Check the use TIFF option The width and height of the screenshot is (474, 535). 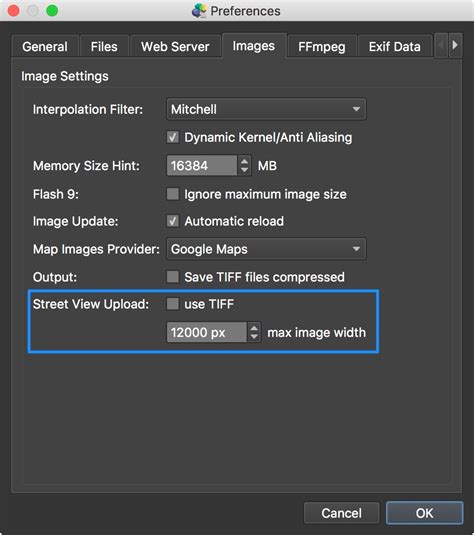point(173,304)
